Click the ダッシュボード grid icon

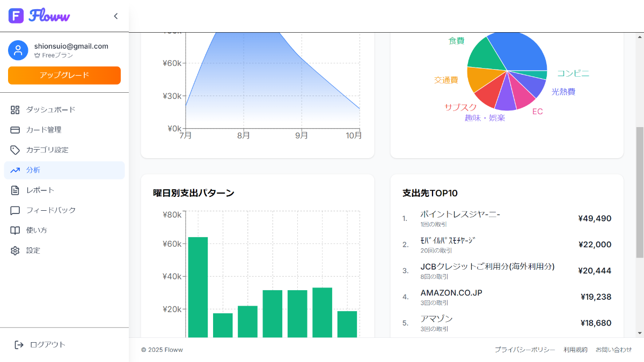(x=15, y=110)
